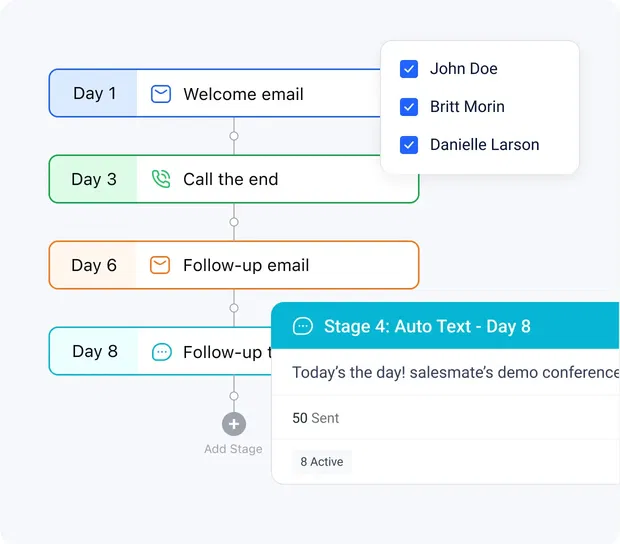The height and width of the screenshot is (544, 620).
Task: Open the Day 6 stage label
Action: click(x=94, y=265)
